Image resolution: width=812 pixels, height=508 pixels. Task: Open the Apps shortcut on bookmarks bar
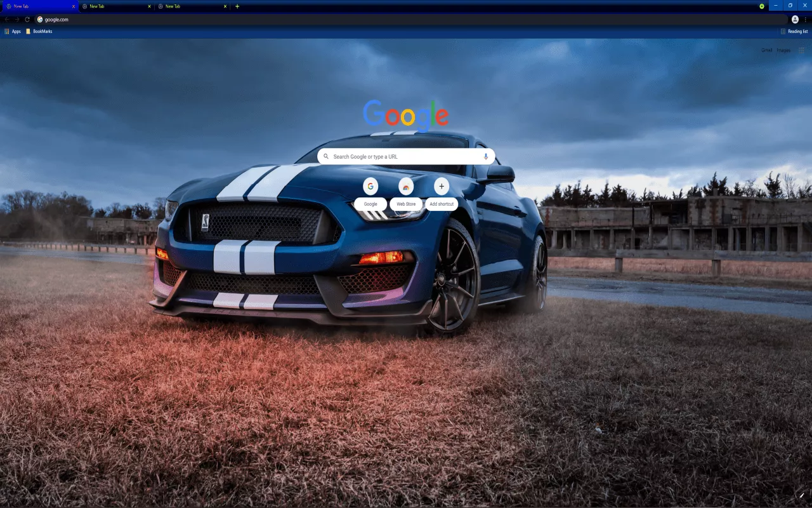[13, 31]
